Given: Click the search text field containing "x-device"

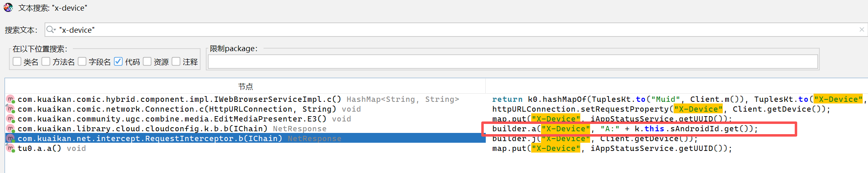Looking at the screenshot, I should (450, 30).
